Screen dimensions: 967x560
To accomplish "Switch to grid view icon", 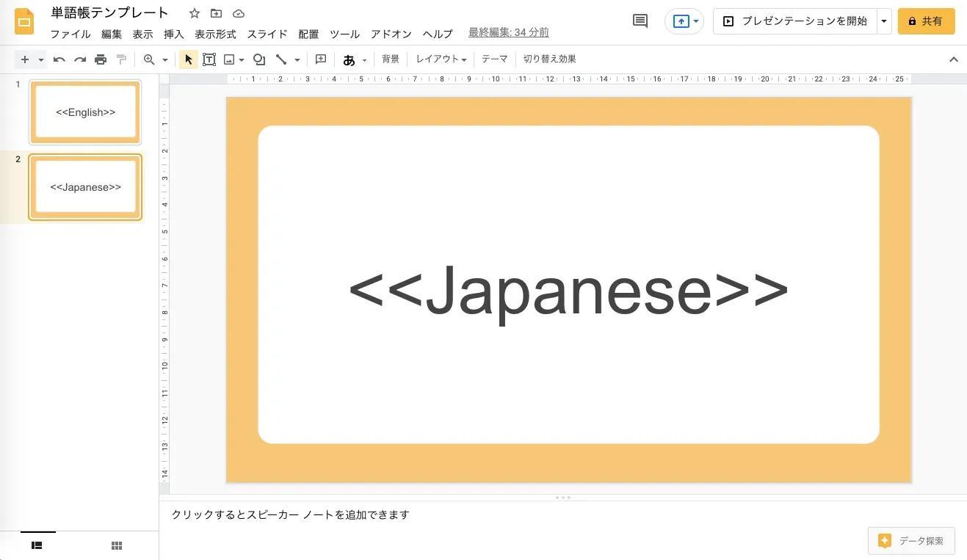I will 116,545.
